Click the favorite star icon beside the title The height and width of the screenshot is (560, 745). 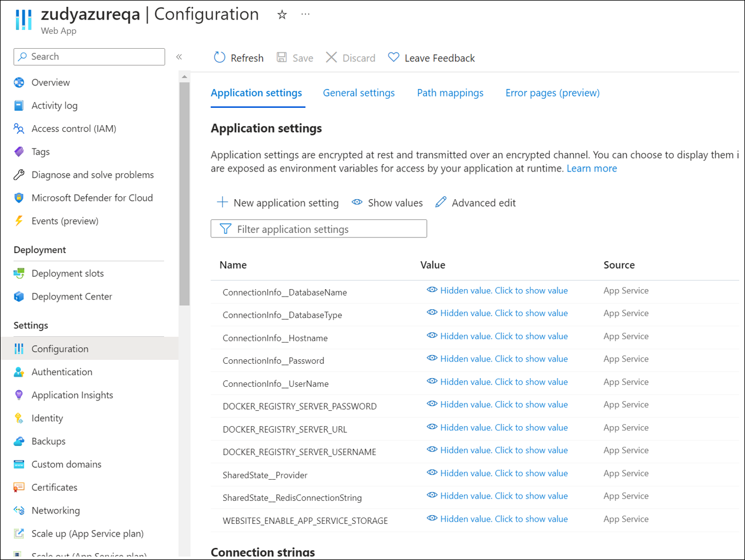point(282,15)
